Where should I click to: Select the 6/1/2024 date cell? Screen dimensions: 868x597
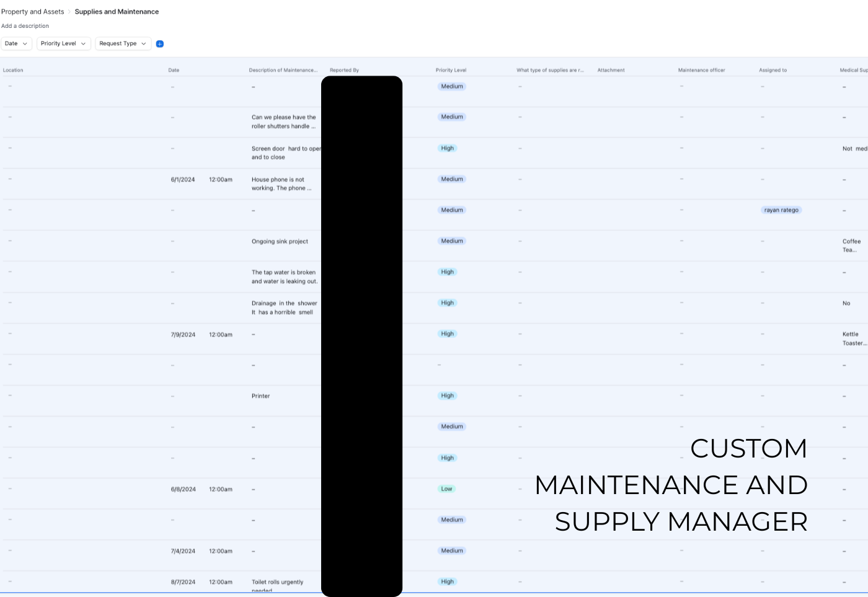point(183,180)
